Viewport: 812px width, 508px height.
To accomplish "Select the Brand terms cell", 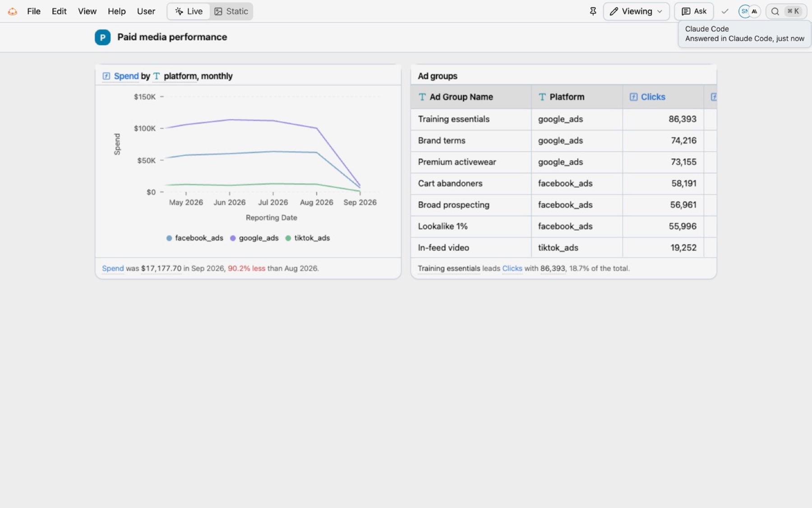I will point(471,140).
